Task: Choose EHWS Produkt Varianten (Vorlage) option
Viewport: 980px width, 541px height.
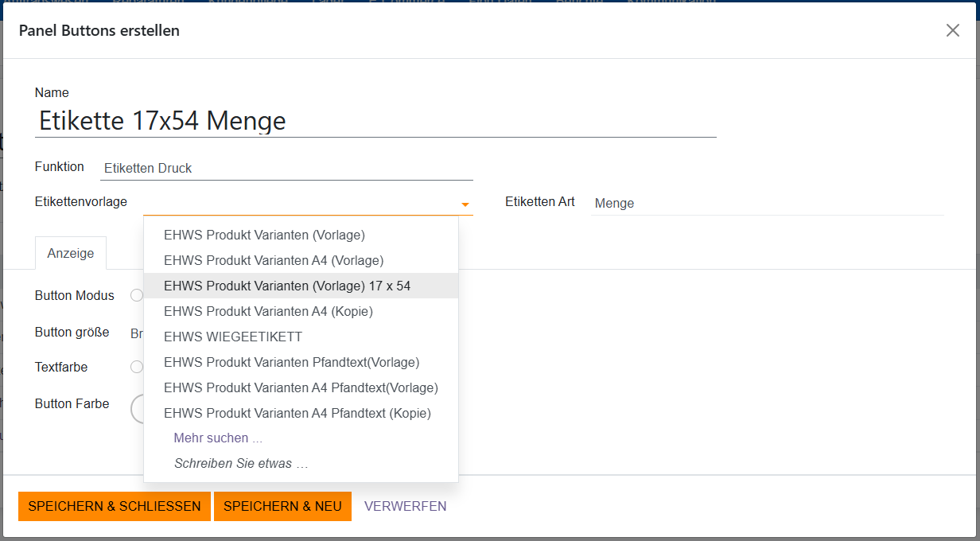Action: pyautogui.click(x=264, y=235)
